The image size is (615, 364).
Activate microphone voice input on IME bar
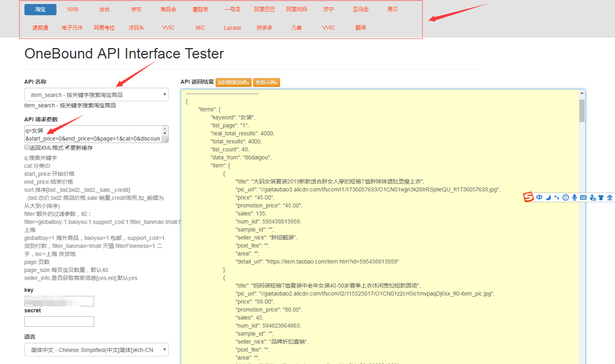[x=575, y=197]
